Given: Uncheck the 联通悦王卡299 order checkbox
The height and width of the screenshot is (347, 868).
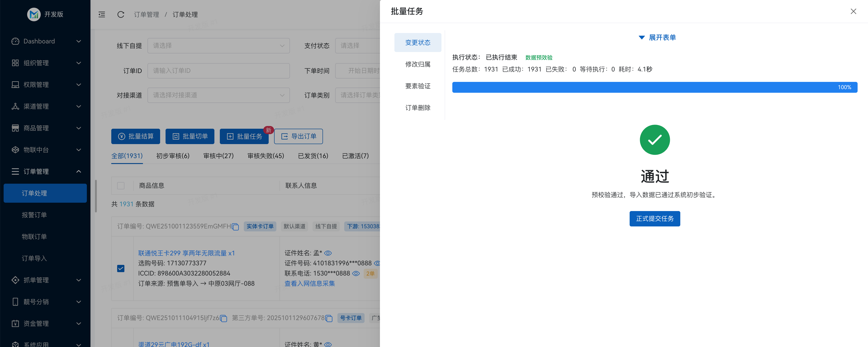Looking at the screenshot, I should pyautogui.click(x=121, y=269).
